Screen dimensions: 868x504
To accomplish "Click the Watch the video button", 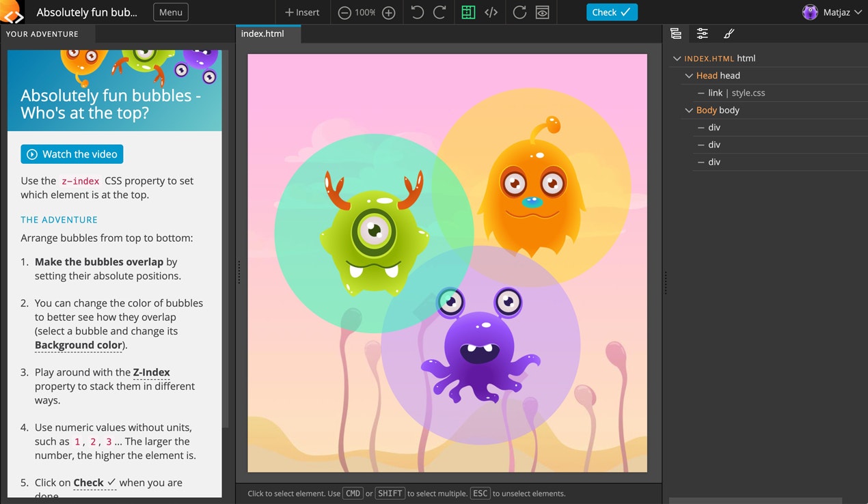I will (72, 154).
